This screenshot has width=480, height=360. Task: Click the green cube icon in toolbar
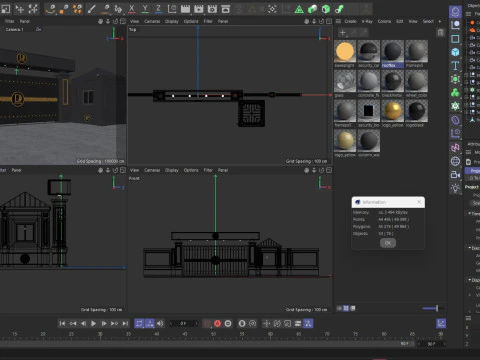(326, 9)
